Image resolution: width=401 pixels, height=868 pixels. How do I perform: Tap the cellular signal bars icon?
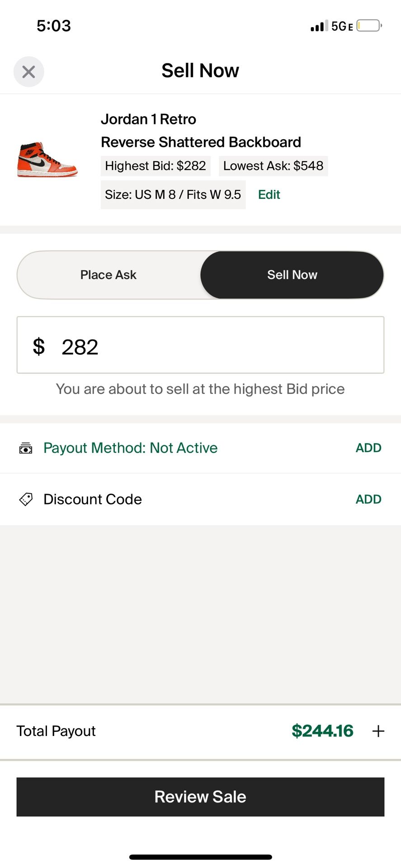pos(318,26)
